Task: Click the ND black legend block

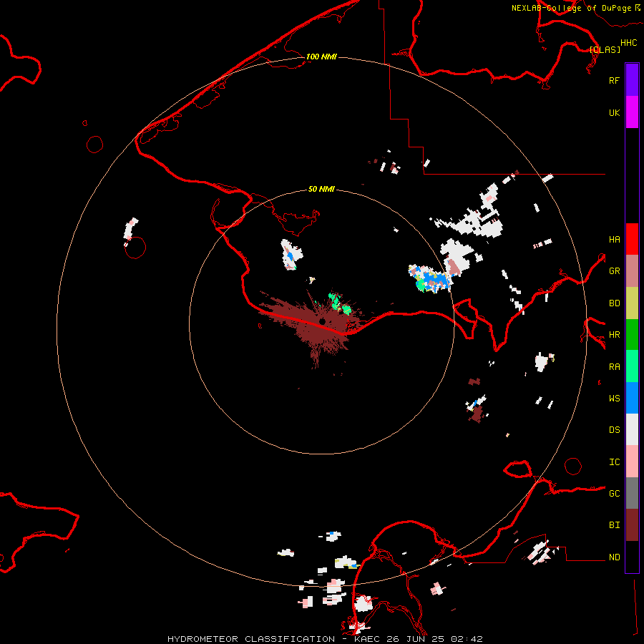Action: coord(632,557)
